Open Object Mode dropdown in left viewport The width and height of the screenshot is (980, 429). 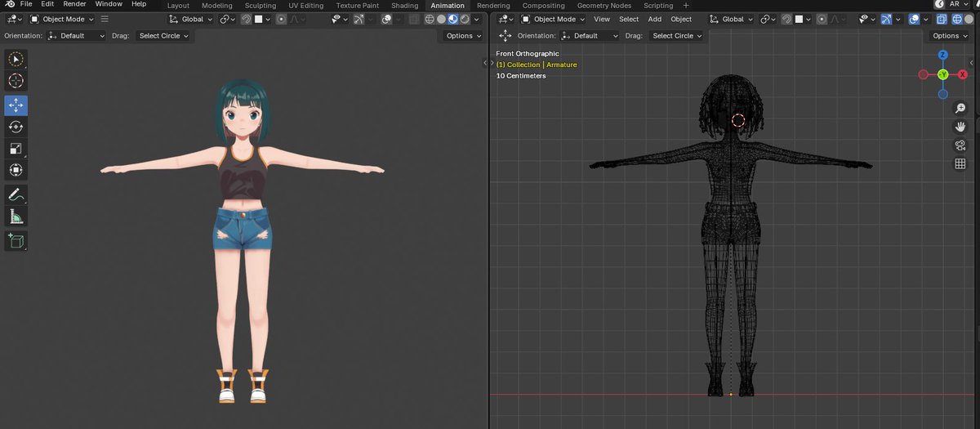point(62,19)
